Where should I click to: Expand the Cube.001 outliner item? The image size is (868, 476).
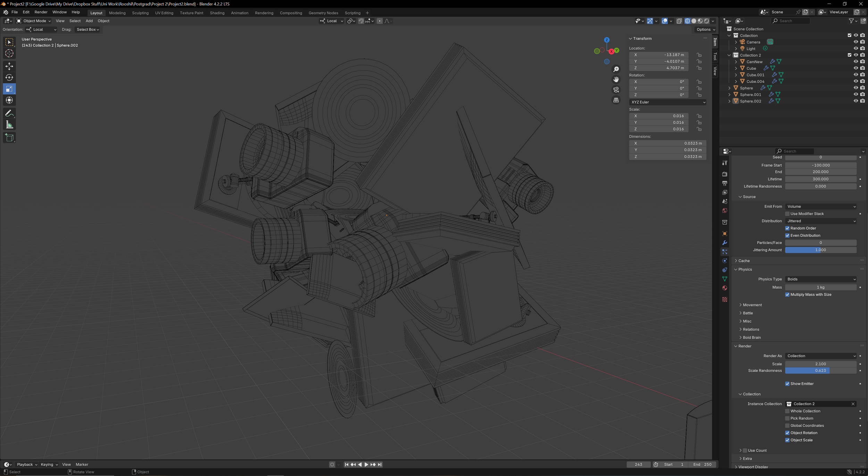point(735,75)
